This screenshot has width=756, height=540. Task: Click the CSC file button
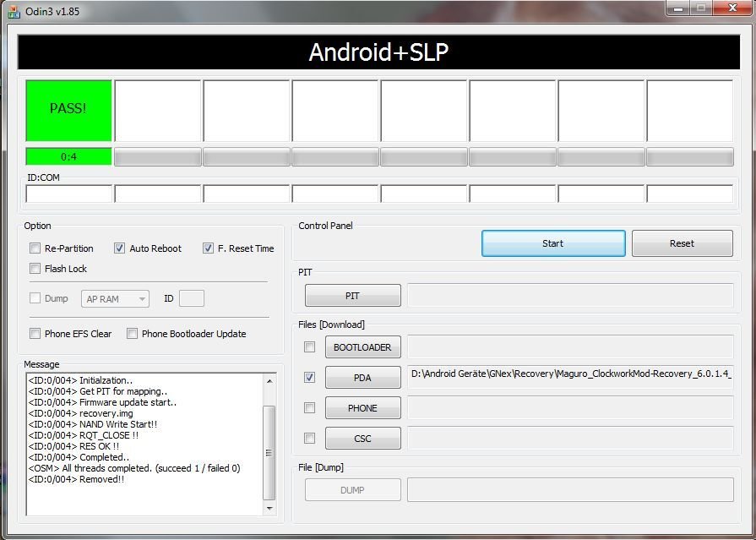[363, 439]
